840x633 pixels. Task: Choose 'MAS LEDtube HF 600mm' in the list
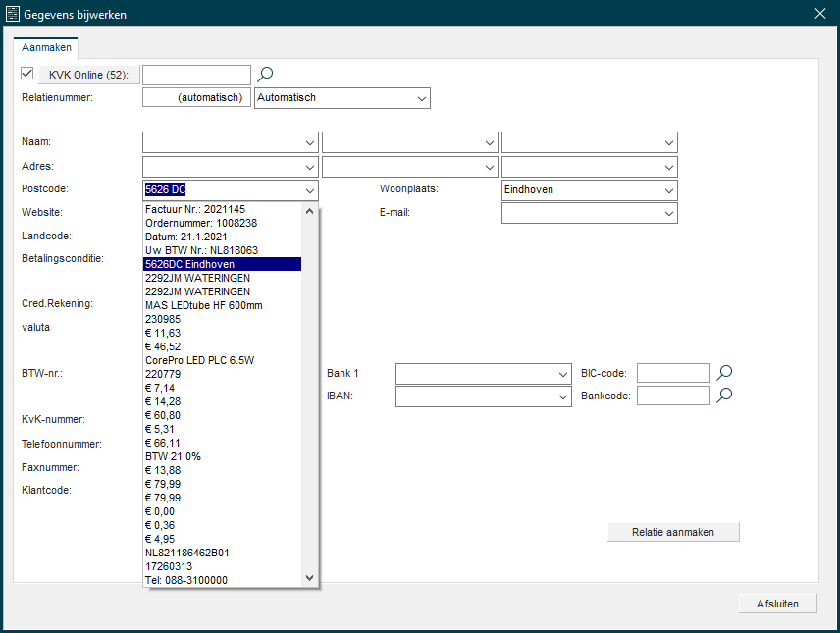(x=223, y=305)
